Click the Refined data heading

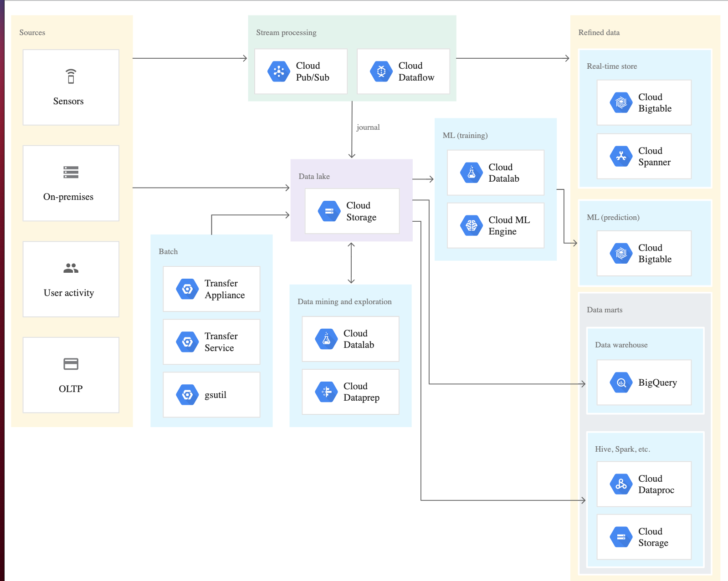tap(599, 32)
